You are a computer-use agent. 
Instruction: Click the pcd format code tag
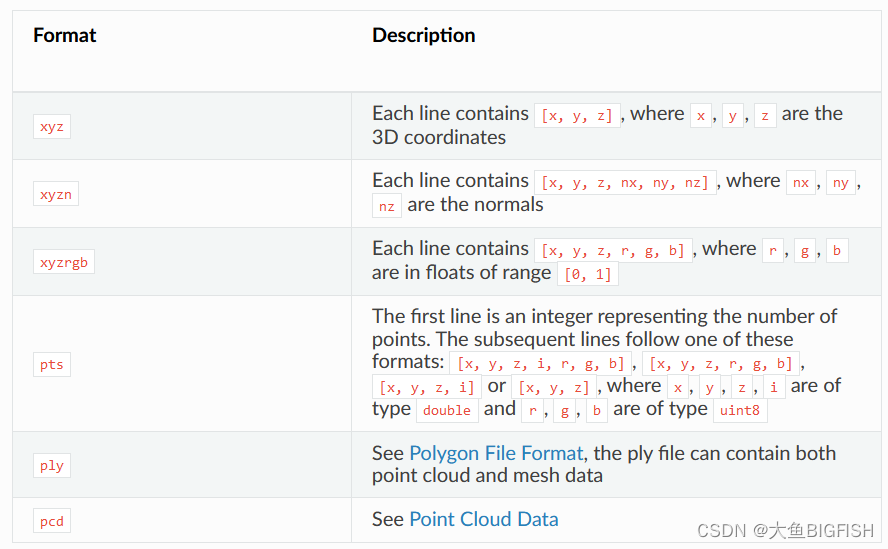(52, 521)
